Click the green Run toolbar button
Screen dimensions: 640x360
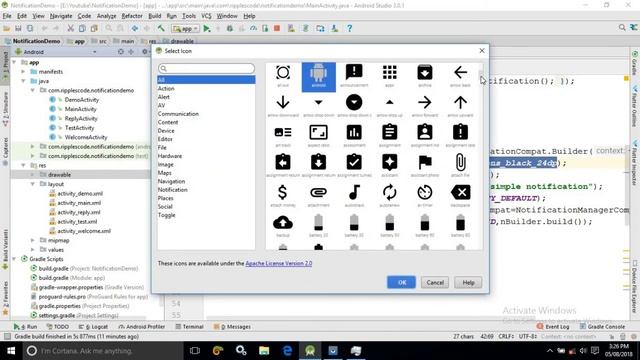pyautogui.click(x=207, y=28)
